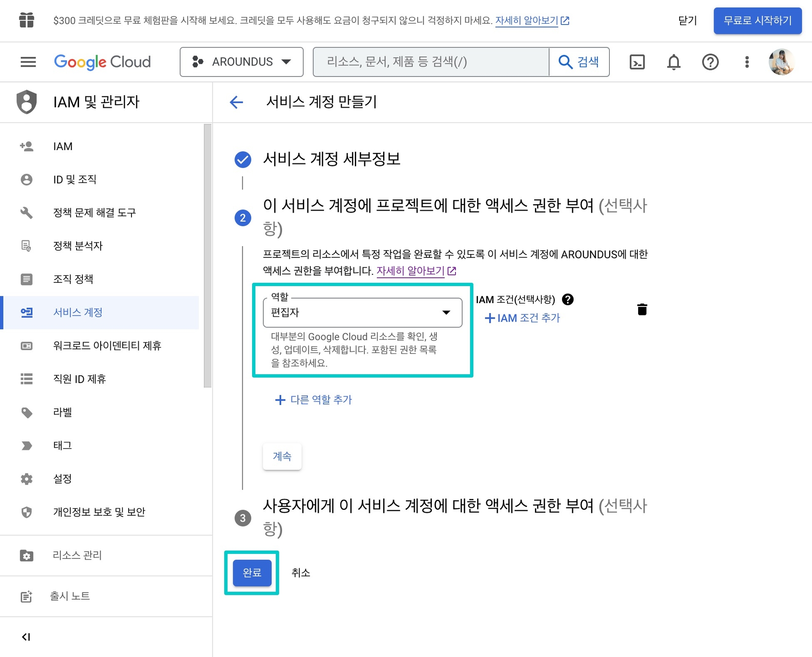The width and height of the screenshot is (812, 657).
Task: Open the three-dot settings menu
Action: coord(747,62)
